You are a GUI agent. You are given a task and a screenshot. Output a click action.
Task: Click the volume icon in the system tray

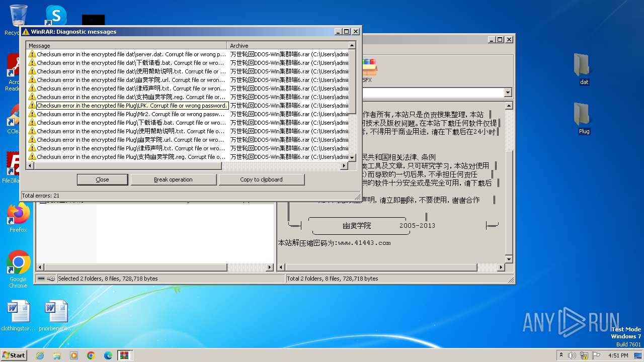pos(573,355)
